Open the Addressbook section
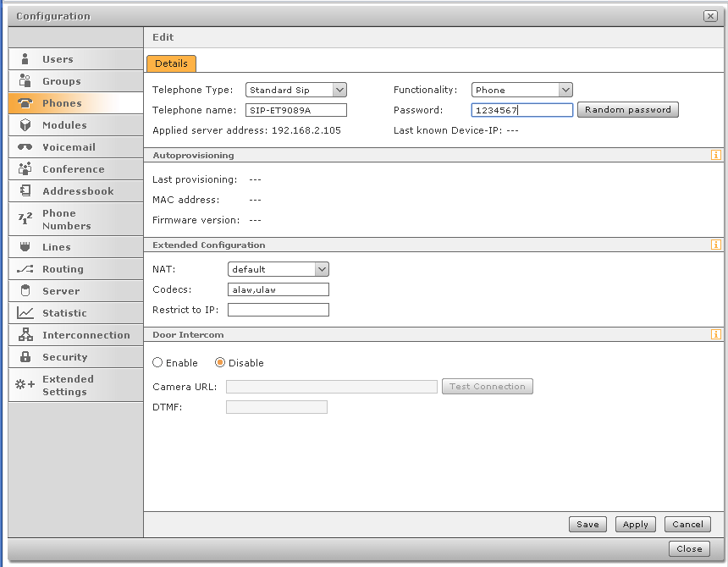Screen dimensions: 728x567 click(x=75, y=190)
